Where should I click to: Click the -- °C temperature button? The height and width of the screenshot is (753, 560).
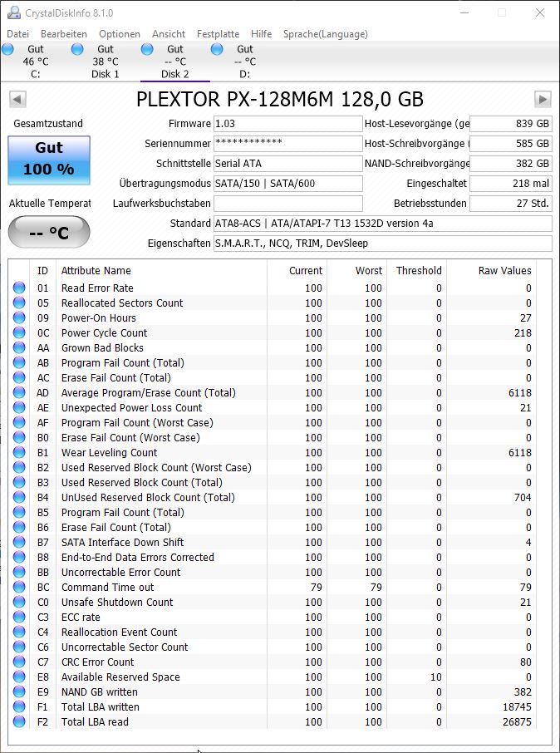click(x=49, y=233)
